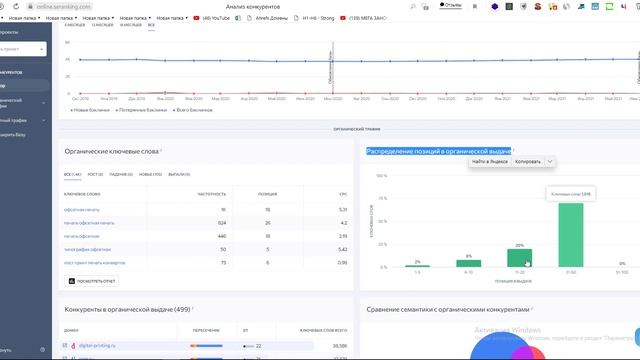Image resolution: width=640 pixels, height=360 pixels.
Task: Expand the selection popup chevron menu
Action: point(550,162)
